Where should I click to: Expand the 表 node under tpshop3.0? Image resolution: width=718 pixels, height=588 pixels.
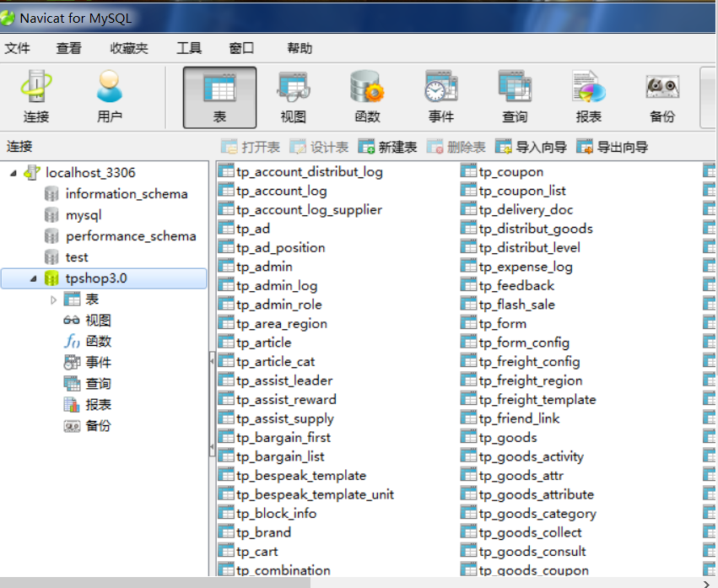tap(53, 300)
